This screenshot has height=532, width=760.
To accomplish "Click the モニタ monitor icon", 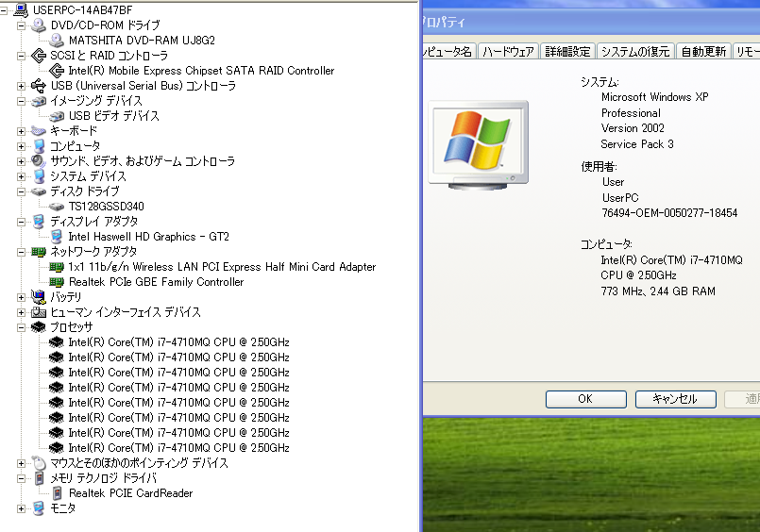I will click(x=39, y=508).
